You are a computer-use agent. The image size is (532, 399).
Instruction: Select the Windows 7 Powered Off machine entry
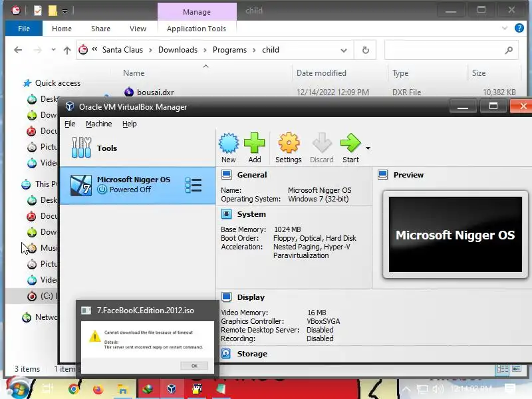point(138,186)
